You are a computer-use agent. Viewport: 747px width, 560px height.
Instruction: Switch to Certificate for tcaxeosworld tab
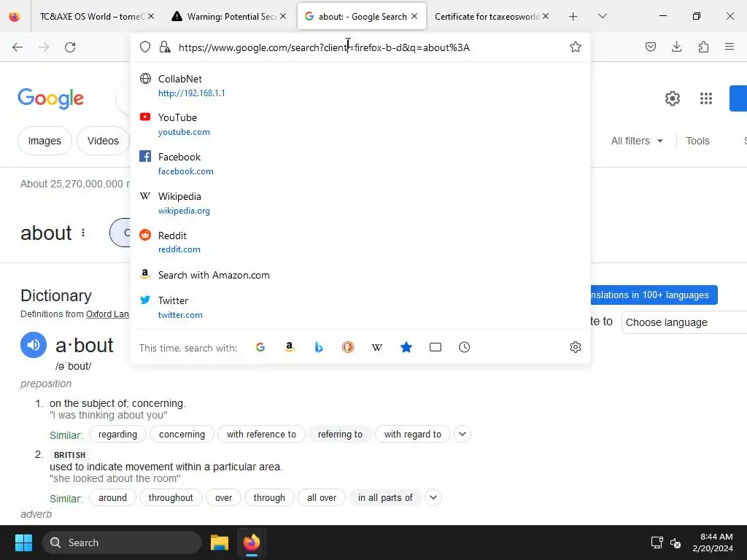(486, 17)
